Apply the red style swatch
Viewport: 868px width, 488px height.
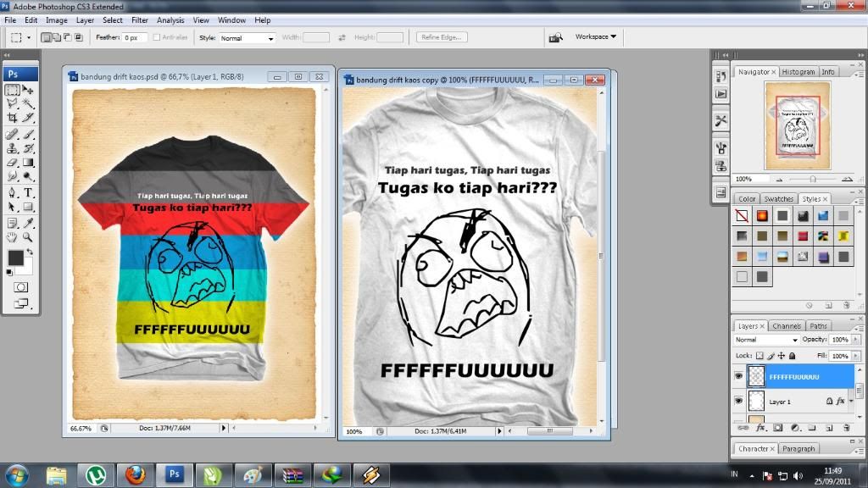(803, 236)
